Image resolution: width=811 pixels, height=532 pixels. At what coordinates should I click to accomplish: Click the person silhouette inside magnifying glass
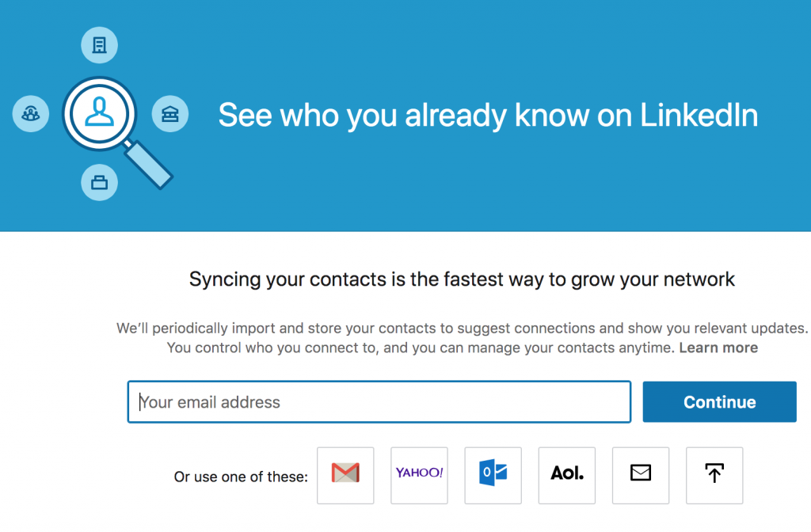pyautogui.click(x=99, y=113)
